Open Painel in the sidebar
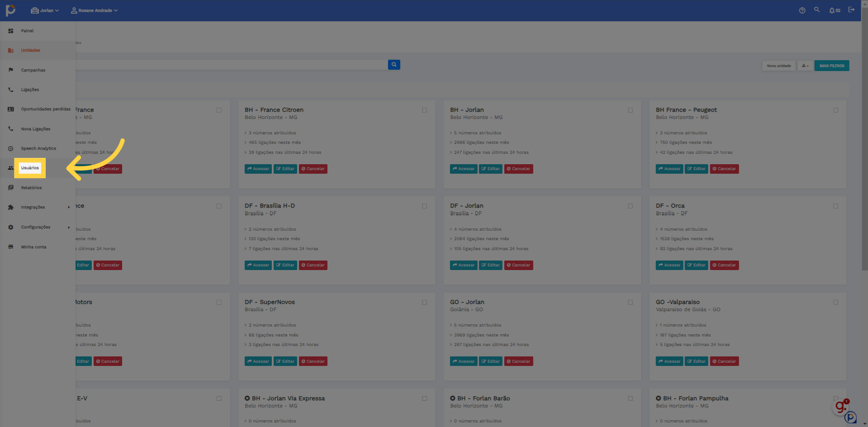Viewport: 868px width, 427px height. coord(27,31)
